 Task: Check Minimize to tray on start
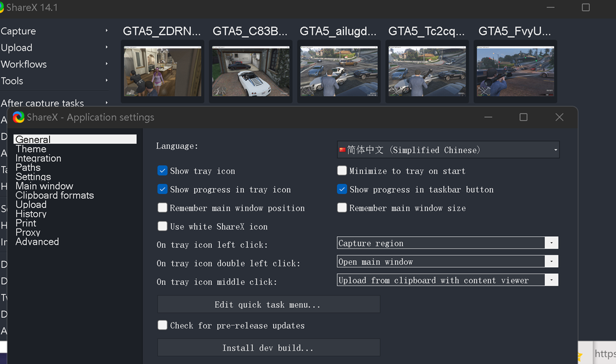click(342, 171)
